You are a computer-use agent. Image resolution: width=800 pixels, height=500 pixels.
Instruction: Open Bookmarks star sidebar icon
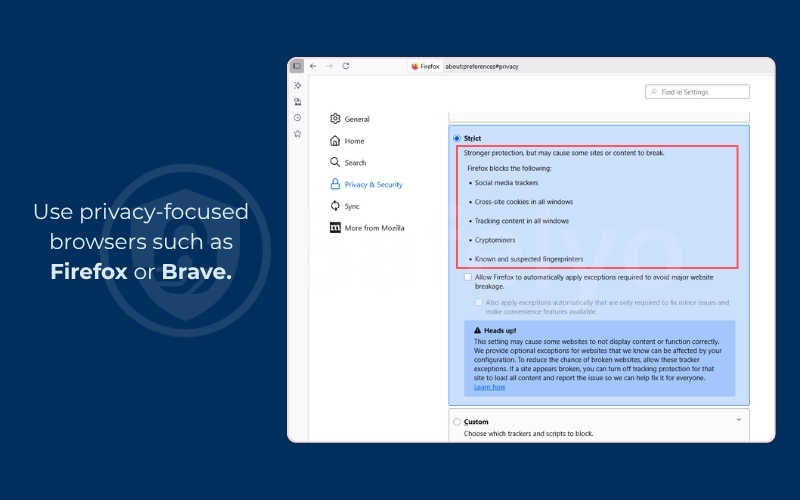click(x=298, y=134)
